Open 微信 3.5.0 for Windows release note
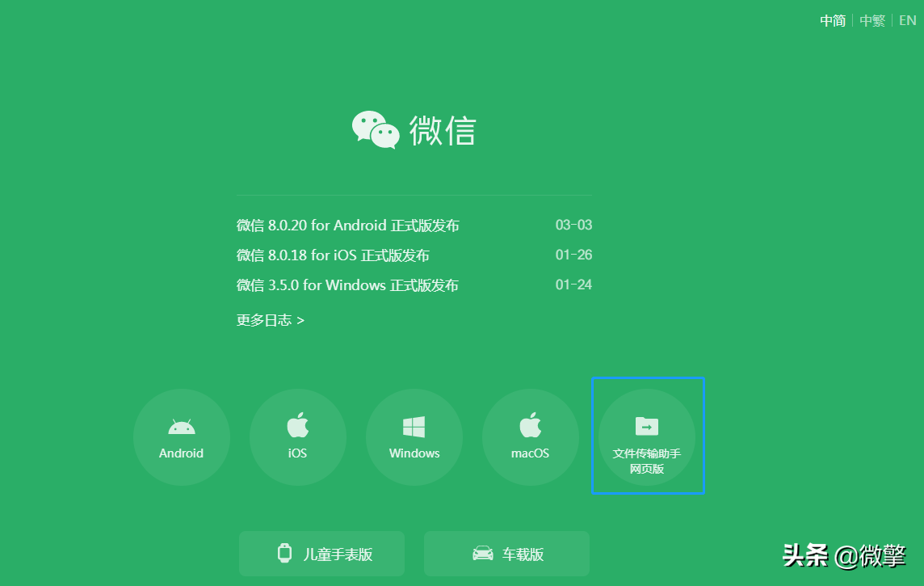 [347, 285]
